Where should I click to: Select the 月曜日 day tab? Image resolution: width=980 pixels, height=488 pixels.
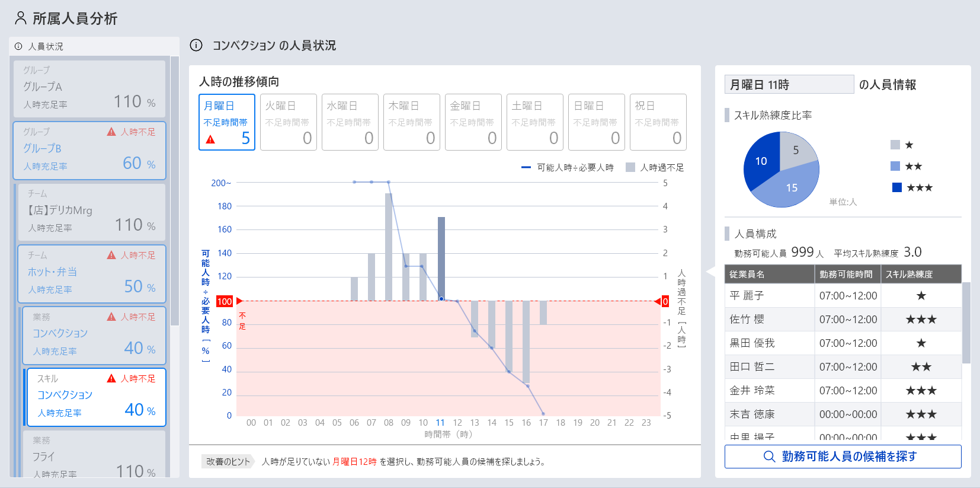pos(227,122)
